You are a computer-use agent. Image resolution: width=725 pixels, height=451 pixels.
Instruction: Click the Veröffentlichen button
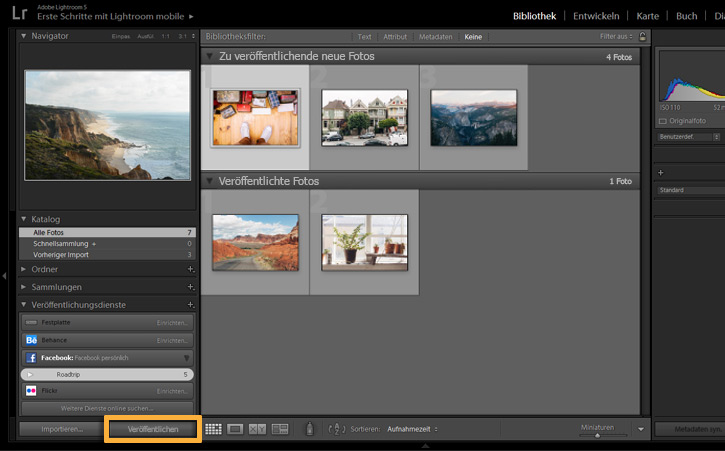pyautogui.click(x=153, y=429)
